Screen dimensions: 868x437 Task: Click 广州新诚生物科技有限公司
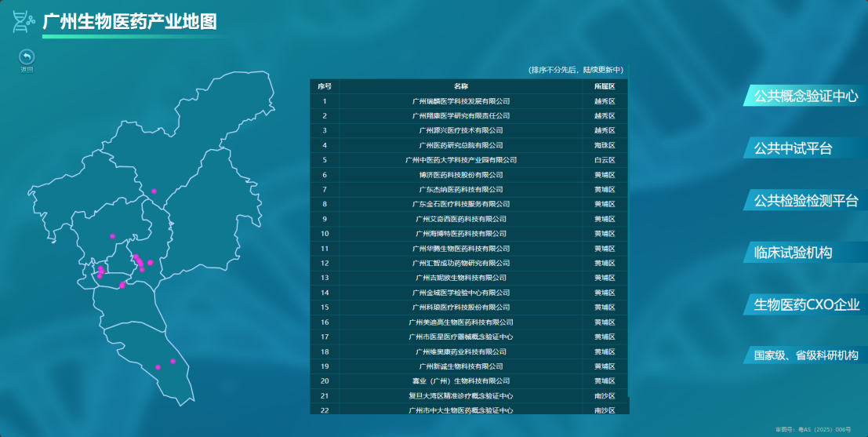click(x=460, y=366)
